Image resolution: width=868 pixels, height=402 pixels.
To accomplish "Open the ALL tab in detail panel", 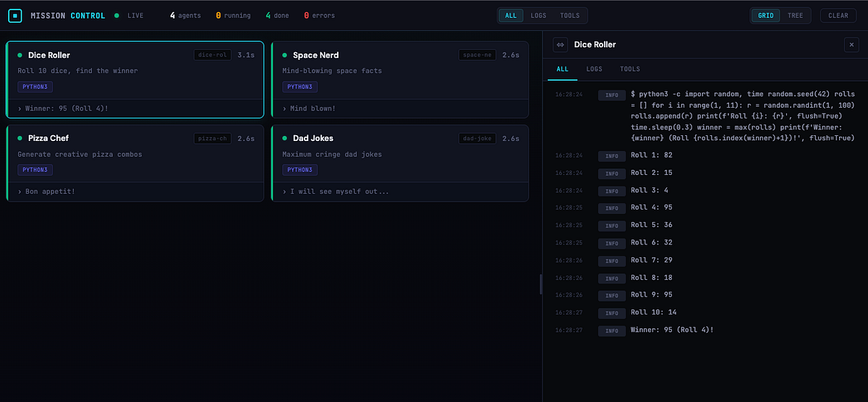I will pyautogui.click(x=563, y=69).
